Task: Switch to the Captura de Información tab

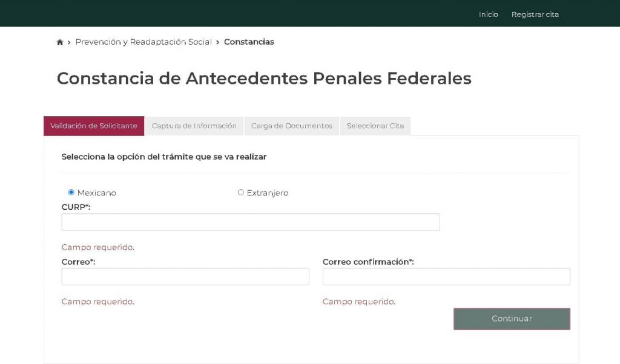Action: click(194, 126)
